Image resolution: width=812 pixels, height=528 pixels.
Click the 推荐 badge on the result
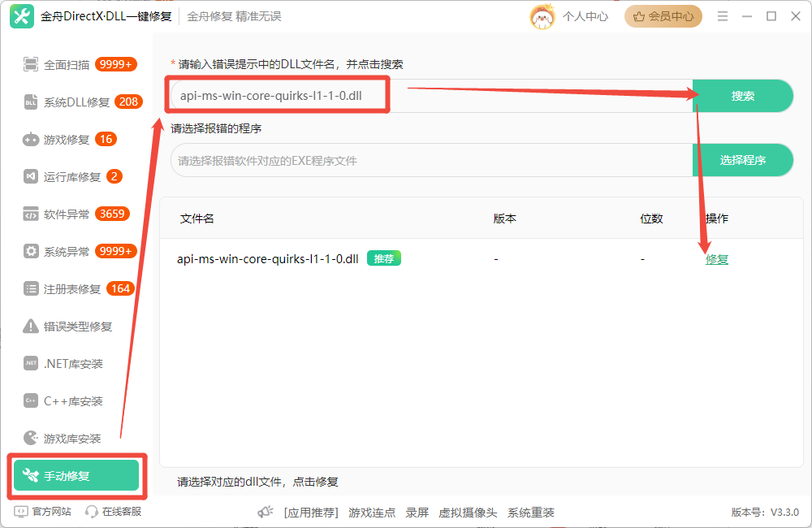384,258
